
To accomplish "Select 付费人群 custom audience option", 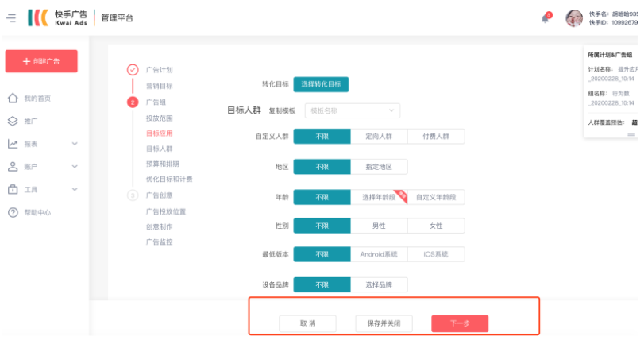I will [436, 137].
